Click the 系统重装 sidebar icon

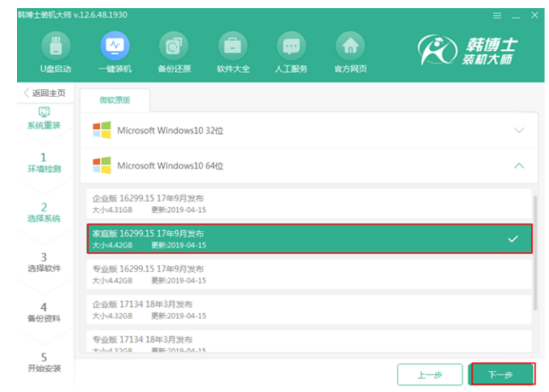(44, 112)
